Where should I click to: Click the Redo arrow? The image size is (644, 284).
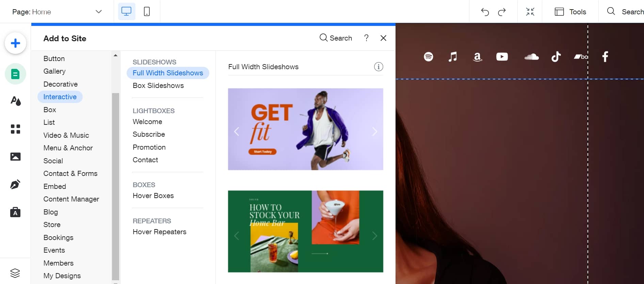pos(502,12)
